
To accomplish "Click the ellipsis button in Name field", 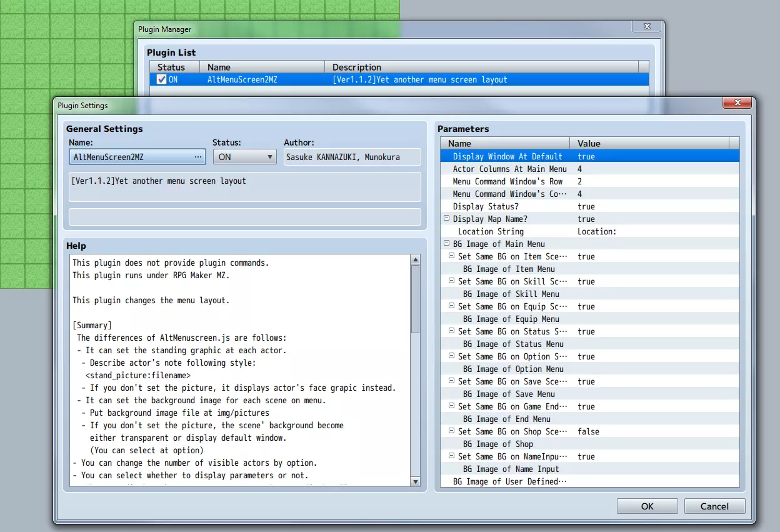I will 198,157.
